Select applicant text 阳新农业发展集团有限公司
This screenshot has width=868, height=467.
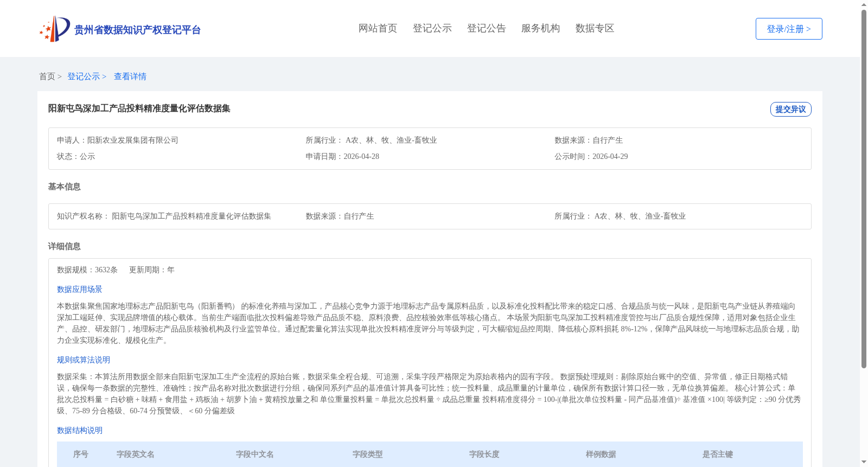133,140
